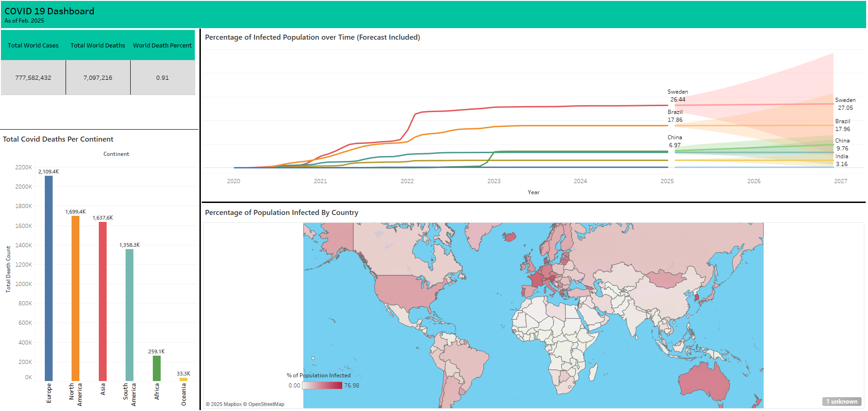Select the small yellow Oceania bar

[183, 379]
